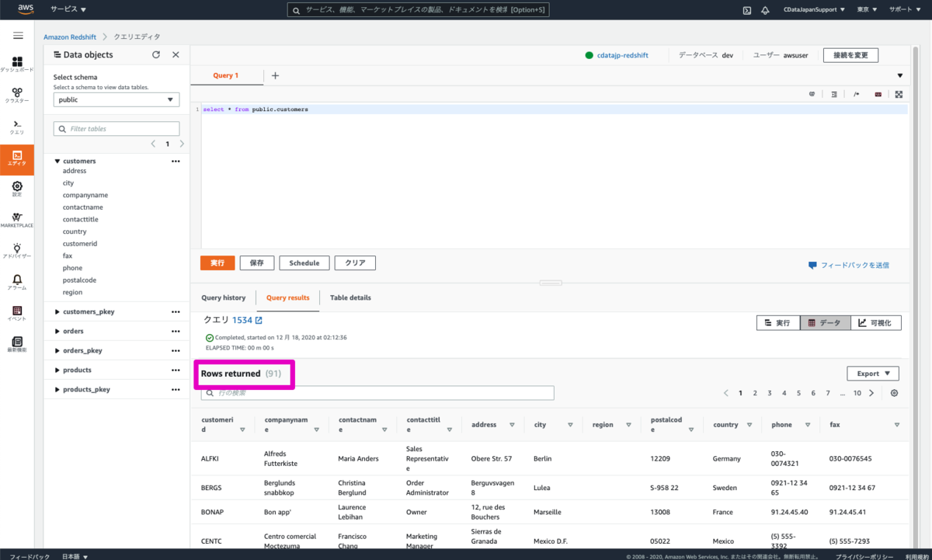932x560 pixels.
Task: Open the options menu for orders table
Action: coord(176,332)
